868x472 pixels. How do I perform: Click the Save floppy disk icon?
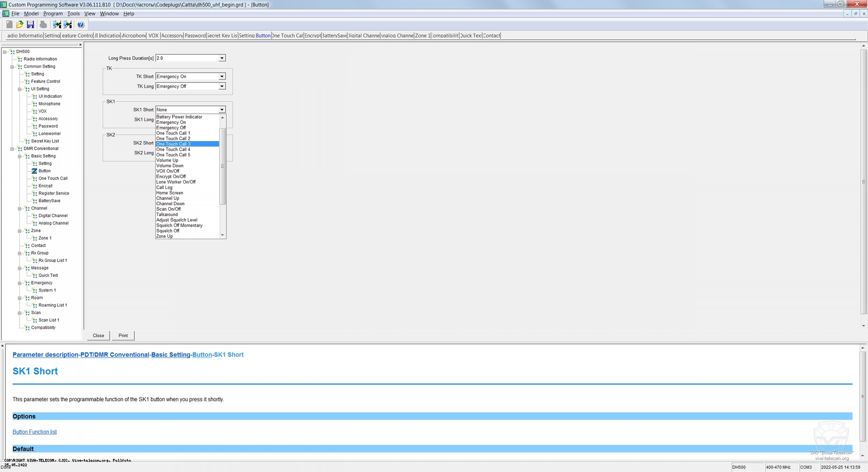[x=30, y=24]
